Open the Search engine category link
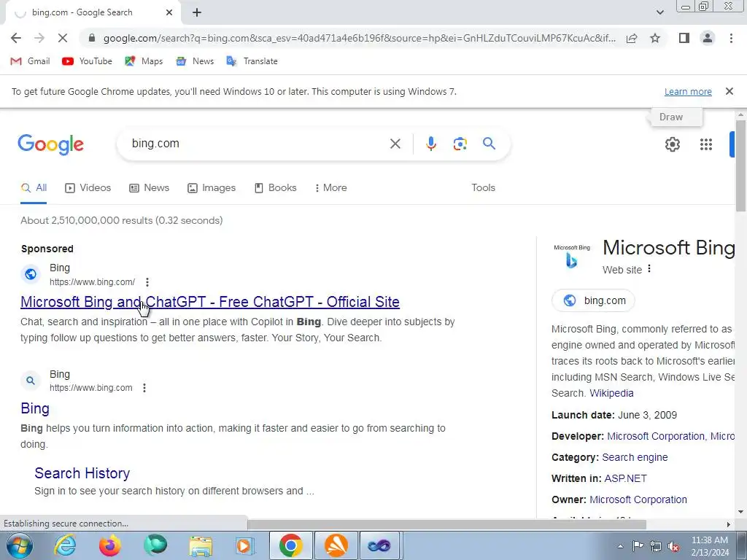The height and width of the screenshot is (560, 747). click(635, 457)
